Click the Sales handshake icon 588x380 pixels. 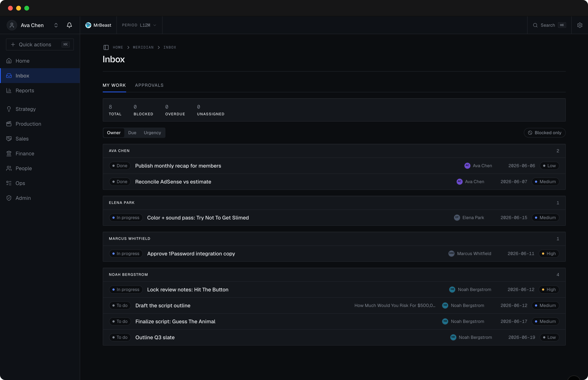9,139
